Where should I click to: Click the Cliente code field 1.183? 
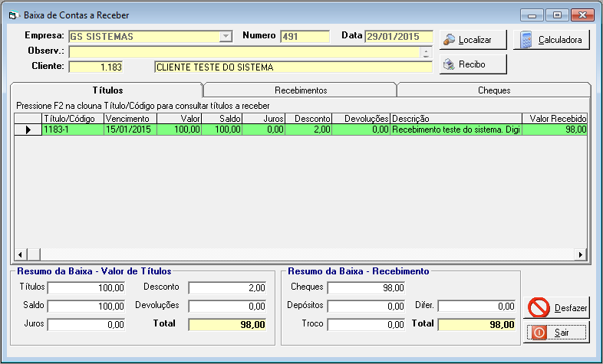pos(97,67)
